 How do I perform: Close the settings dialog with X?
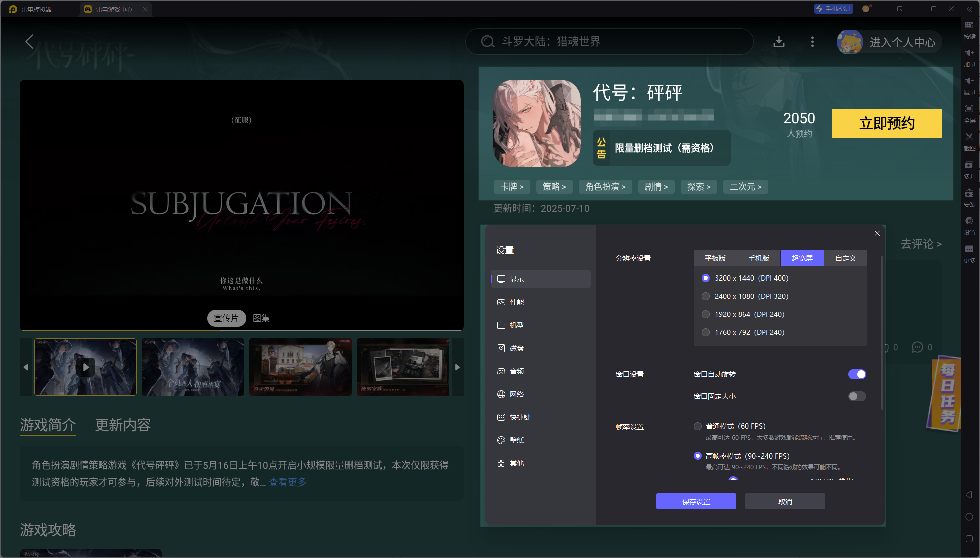coord(877,233)
